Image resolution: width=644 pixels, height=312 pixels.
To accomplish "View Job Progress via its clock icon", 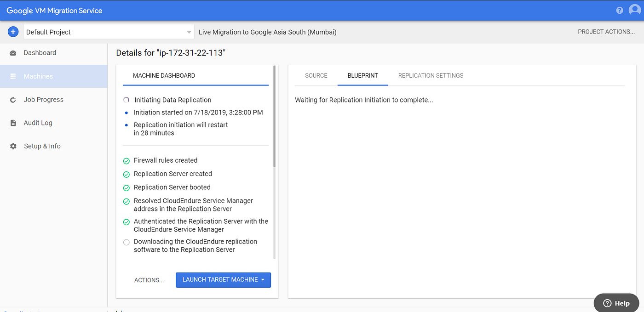I will tap(13, 99).
